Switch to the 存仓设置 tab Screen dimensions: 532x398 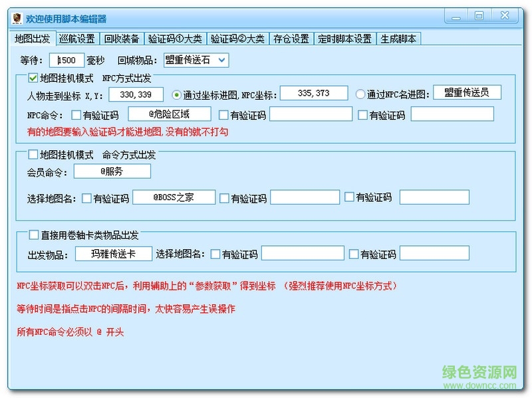tap(291, 39)
